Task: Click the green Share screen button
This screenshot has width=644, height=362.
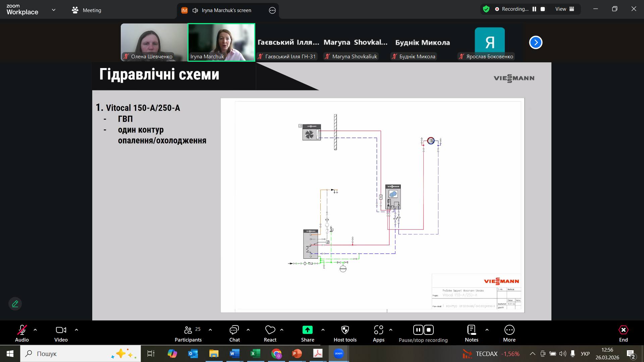Action: coord(307,330)
